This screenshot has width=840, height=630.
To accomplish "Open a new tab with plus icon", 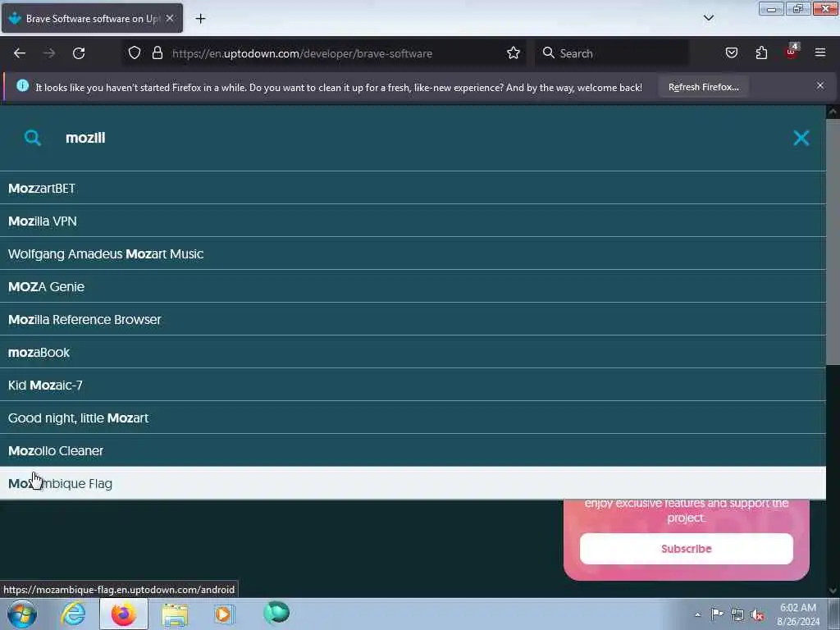I will (200, 19).
